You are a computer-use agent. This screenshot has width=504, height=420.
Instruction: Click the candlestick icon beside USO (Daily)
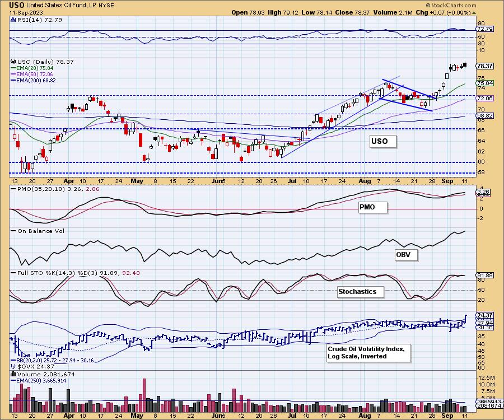tap(13, 62)
